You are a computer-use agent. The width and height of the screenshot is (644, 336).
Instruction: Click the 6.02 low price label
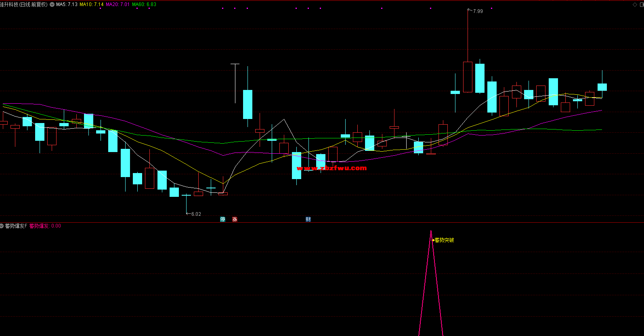(196, 214)
